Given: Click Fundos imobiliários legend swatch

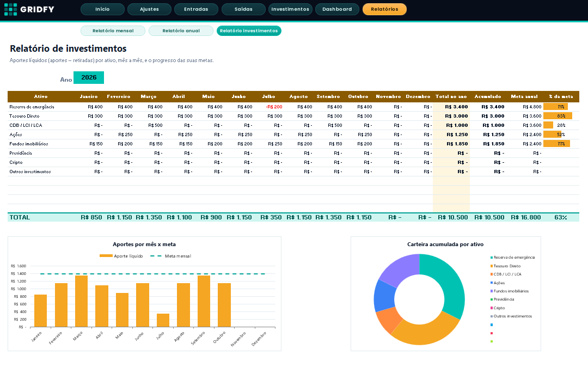Looking at the screenshot, I should [492, 291].
